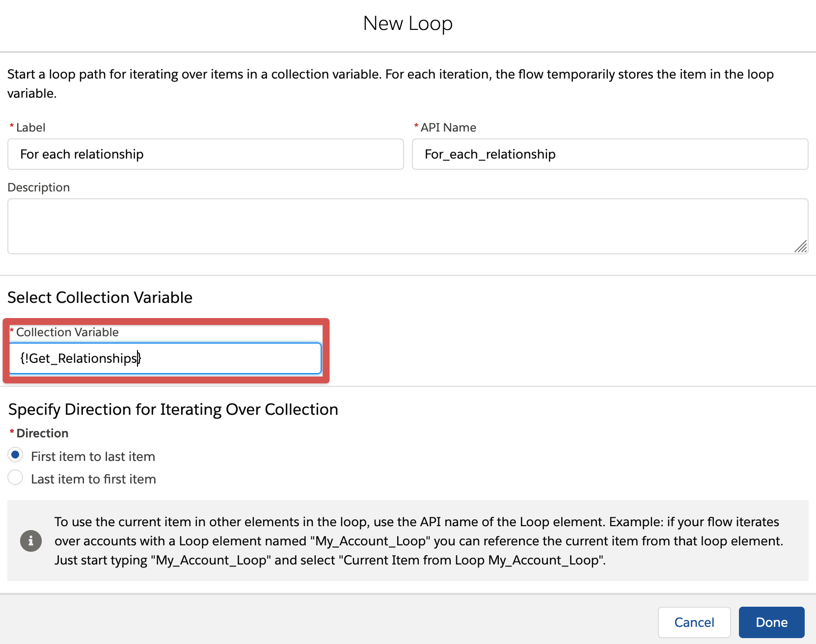Click the Direction group caption
Screen dimensions: 816x644
42,433
